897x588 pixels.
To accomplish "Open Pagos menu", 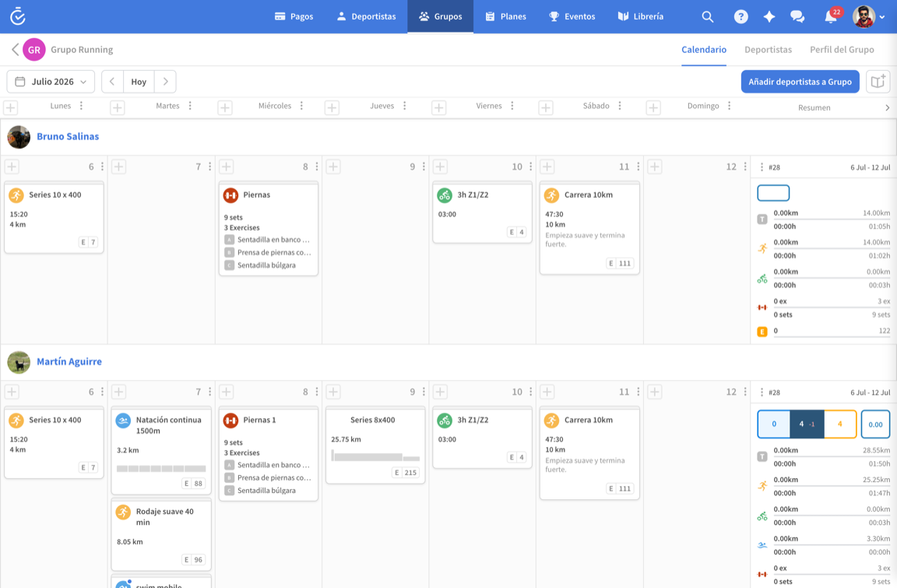I will pos(294,16).
